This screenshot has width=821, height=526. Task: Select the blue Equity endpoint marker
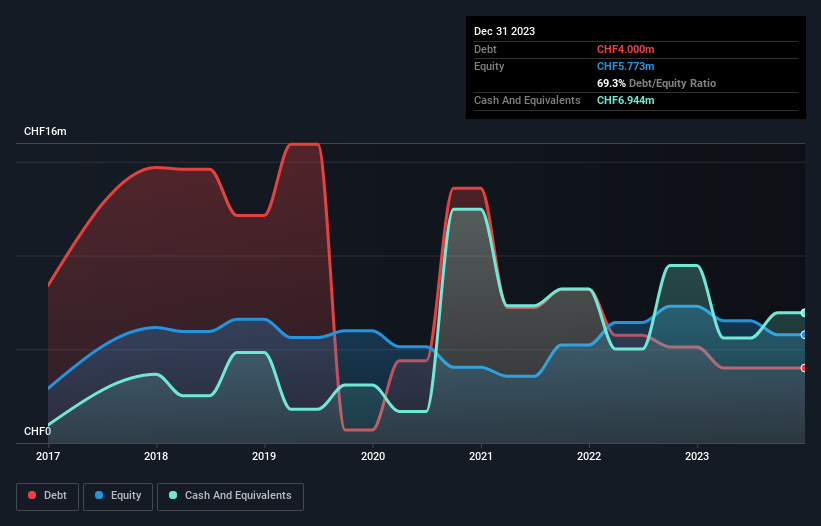coord(804,334)
